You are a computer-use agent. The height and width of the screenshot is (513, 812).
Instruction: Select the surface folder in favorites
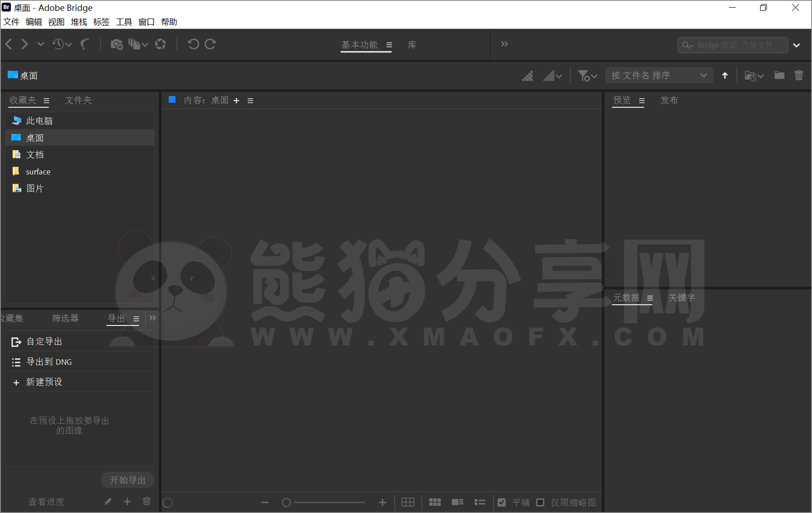point(38,171)
